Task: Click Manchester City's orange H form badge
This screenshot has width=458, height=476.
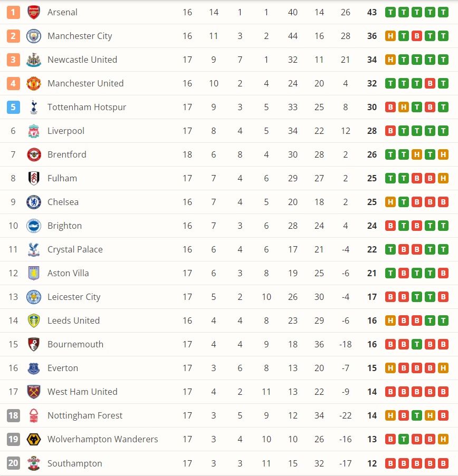Action: 390,36
